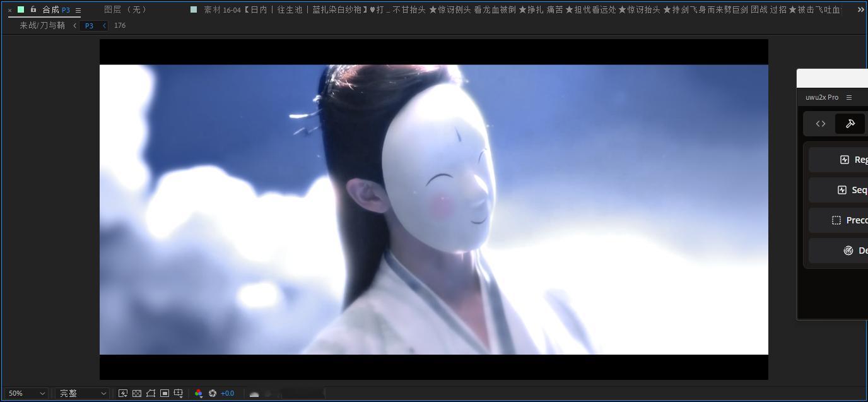Open the uwu2x Pro panel menu
868x402 pixels.
pos(849,97)
